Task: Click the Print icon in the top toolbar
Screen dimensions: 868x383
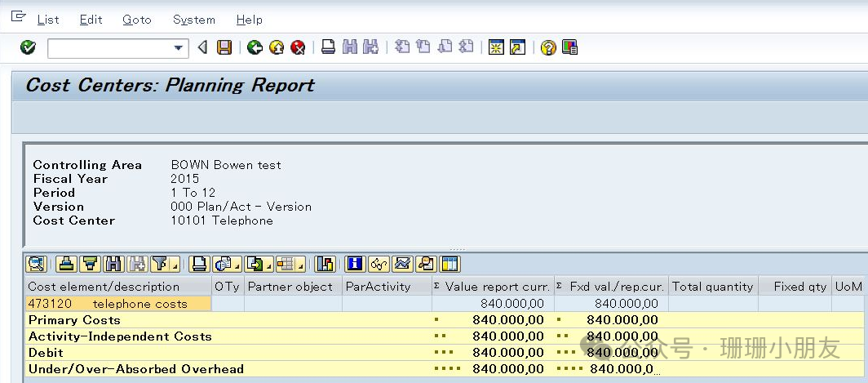Action: pos(328,48)
